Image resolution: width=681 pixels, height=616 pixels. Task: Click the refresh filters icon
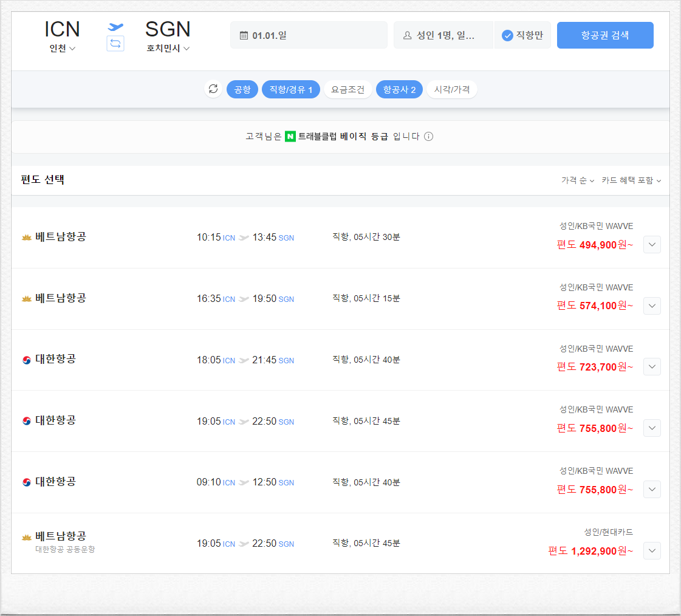(213, 89)
